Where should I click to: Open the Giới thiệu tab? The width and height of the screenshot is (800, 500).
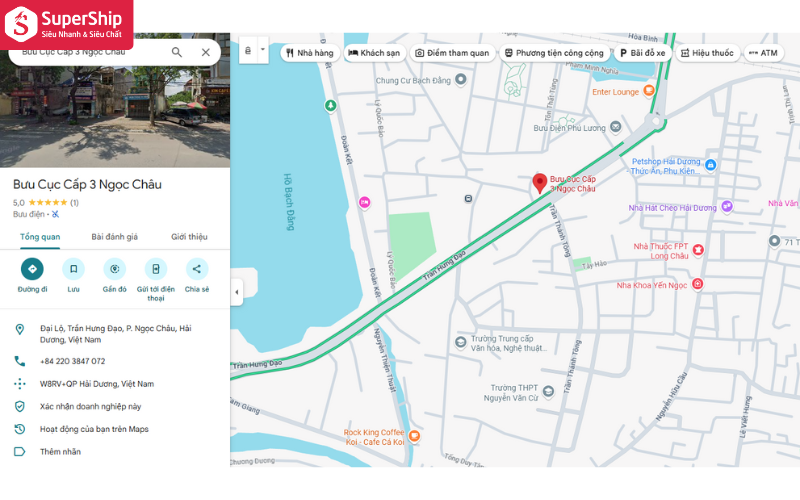click(189, 237)
